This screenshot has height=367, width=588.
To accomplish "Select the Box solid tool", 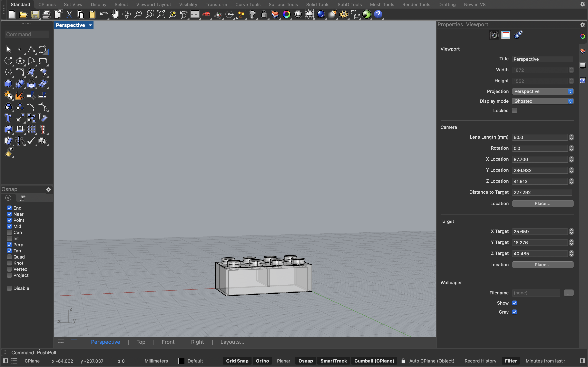I will click(8, 84).
